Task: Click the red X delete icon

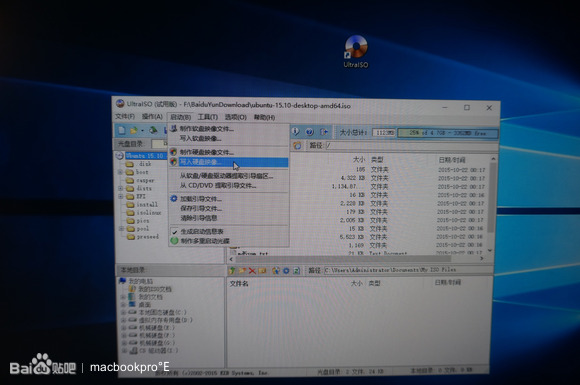Action: (x=252, y=271)
